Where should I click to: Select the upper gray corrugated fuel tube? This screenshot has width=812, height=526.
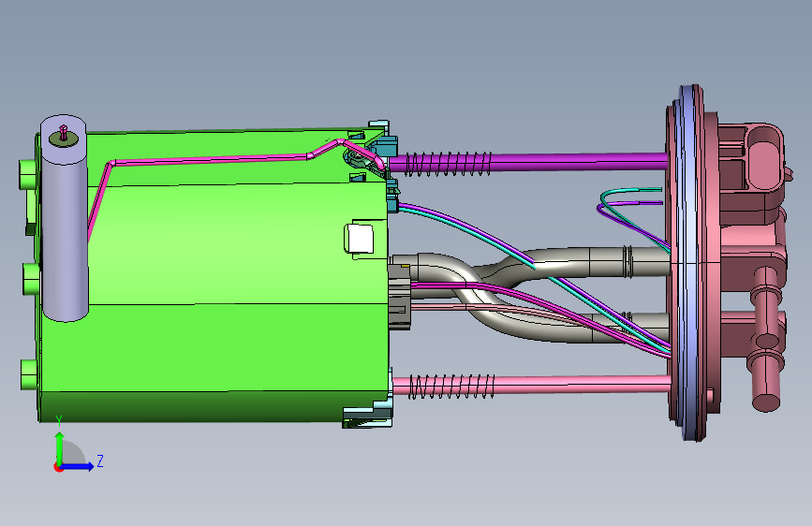[600, 260]
